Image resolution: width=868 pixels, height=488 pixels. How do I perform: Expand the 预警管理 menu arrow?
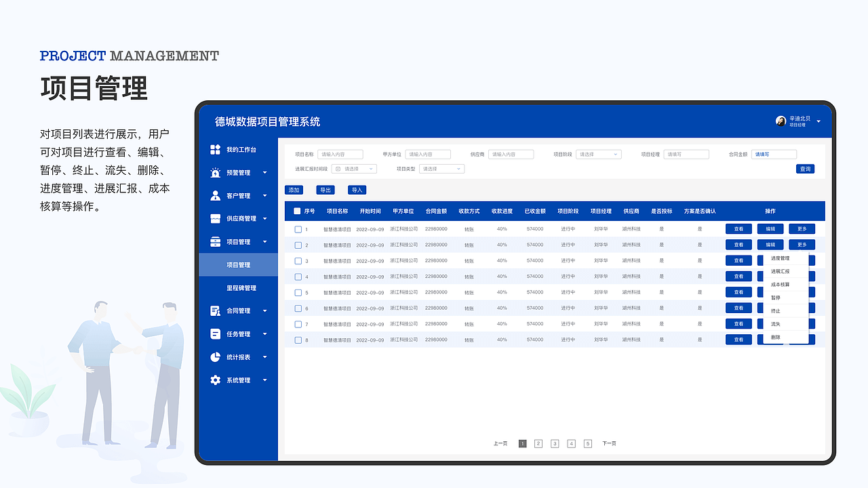coord(264,173)
